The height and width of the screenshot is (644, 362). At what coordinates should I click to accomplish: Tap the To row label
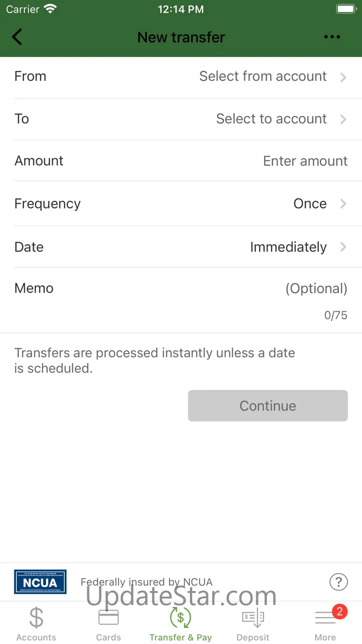point(22,119)
